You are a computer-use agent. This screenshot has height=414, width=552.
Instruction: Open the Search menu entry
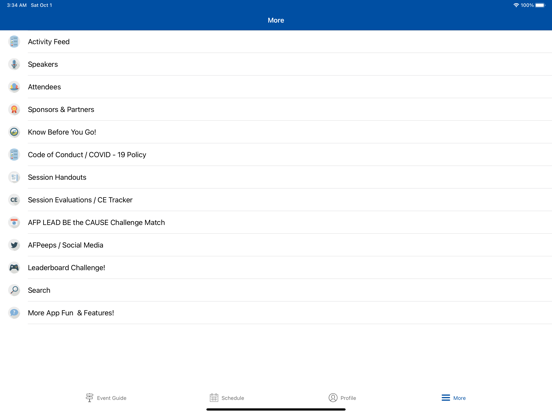276,290
